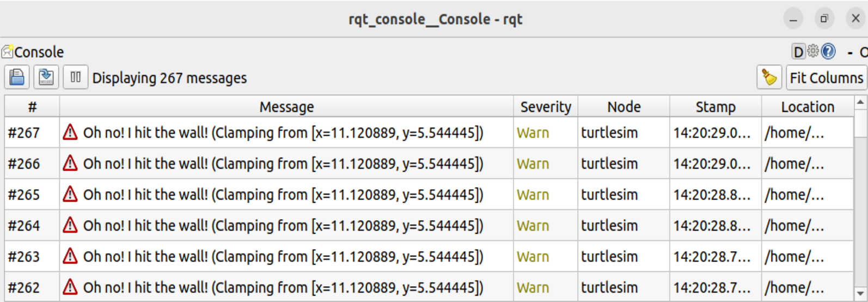Click the Message column header
The height and width of the screenshot is (302, 868).
pyautogui.click(x=286, y=107)
